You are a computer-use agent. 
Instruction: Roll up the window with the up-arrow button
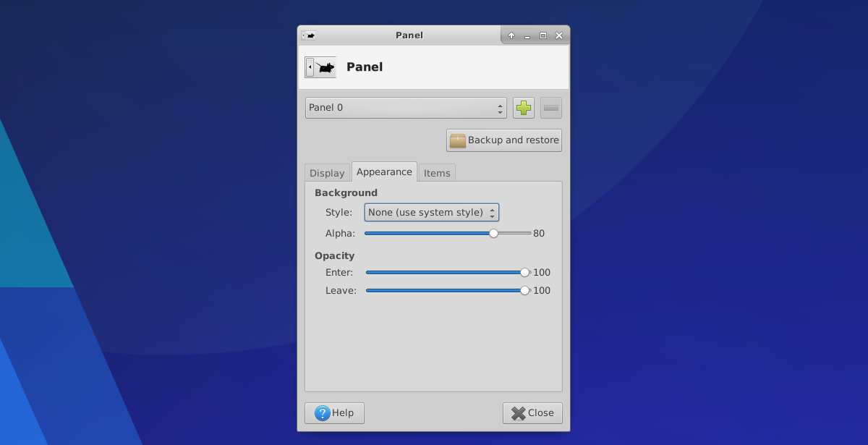coord(511,35)
